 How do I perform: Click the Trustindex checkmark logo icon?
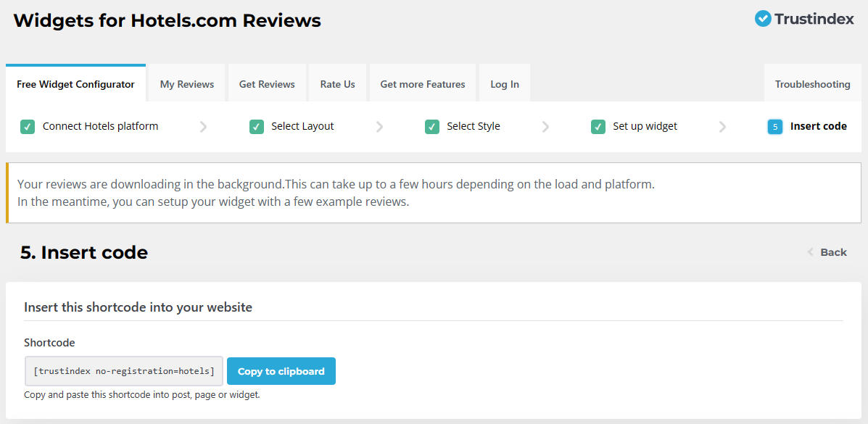pos(762,19)
